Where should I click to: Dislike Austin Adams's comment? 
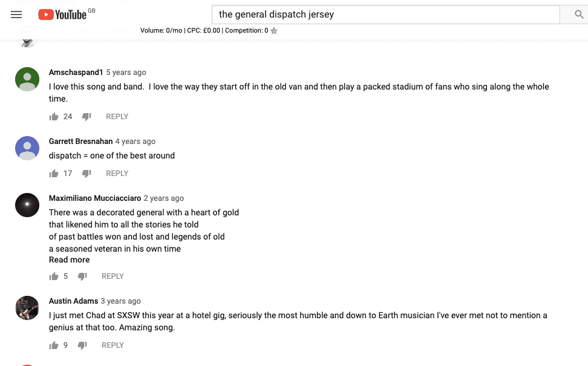click(x=82, y=345)
